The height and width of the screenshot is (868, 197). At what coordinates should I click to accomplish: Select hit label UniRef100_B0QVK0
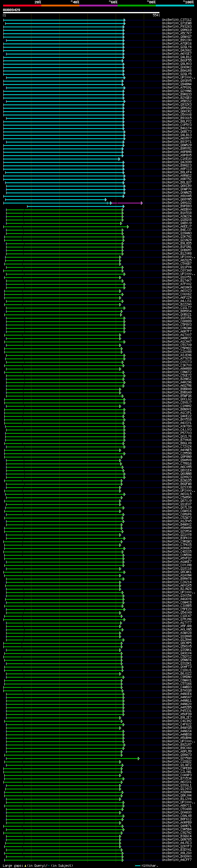tap(177, 857)
